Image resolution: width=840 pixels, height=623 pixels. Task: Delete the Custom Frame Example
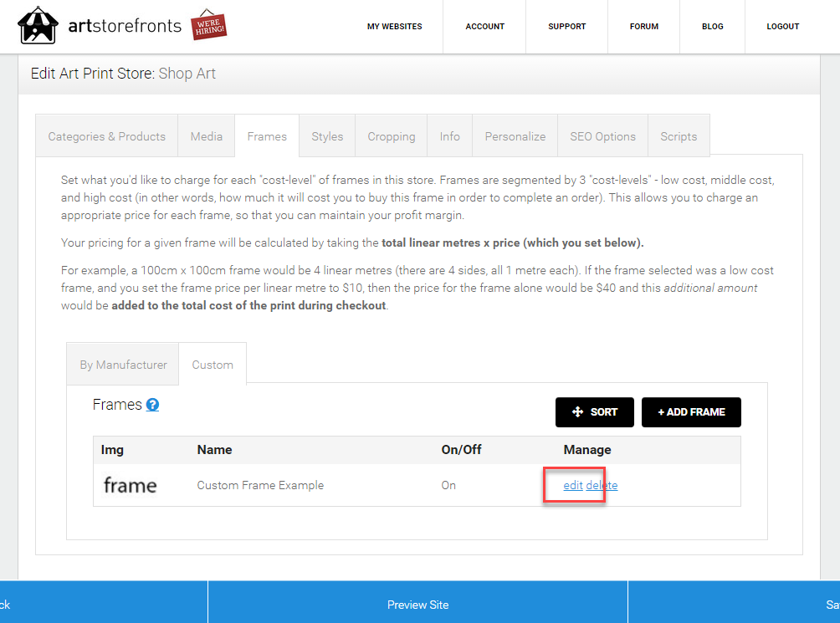(602, 485)
